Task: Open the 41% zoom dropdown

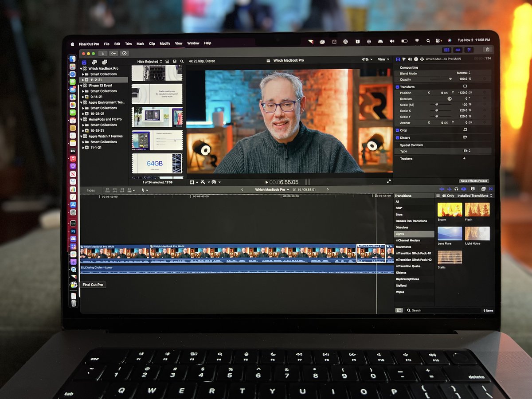Action: pos(367,59)
